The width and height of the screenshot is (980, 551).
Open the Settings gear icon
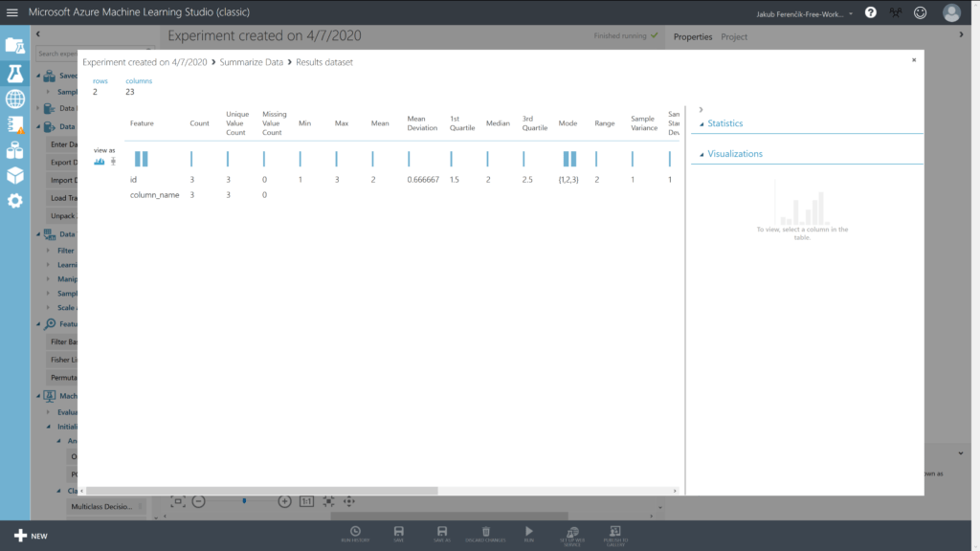pyautogui.click(x=14, y=201)
